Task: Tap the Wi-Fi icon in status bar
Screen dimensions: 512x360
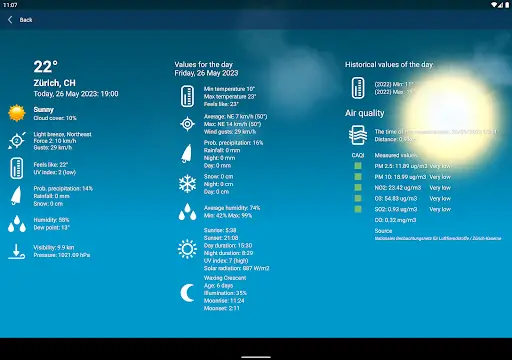Action: (494, 5)
